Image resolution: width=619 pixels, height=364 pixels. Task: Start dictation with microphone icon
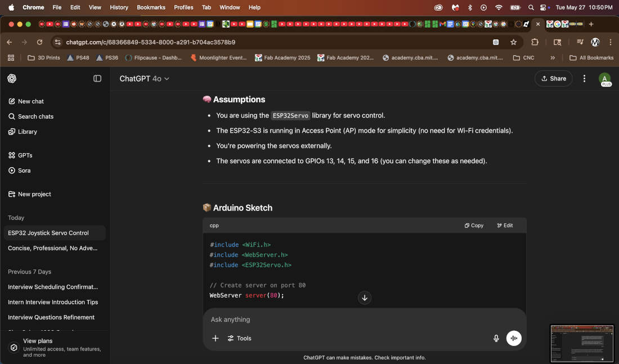(x=496, y=338)
